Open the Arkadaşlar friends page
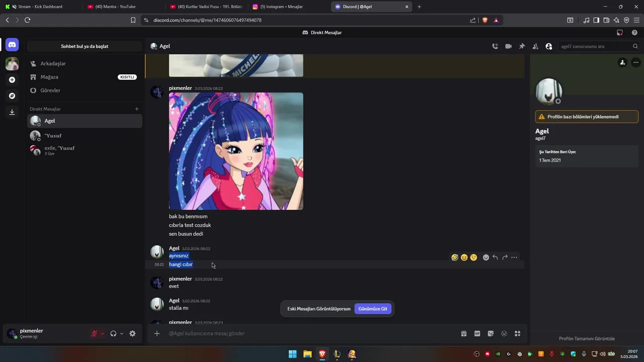Image resolution: width=644 pixels, height=362 pixels. pyautogui.click(x=85, y=64)
